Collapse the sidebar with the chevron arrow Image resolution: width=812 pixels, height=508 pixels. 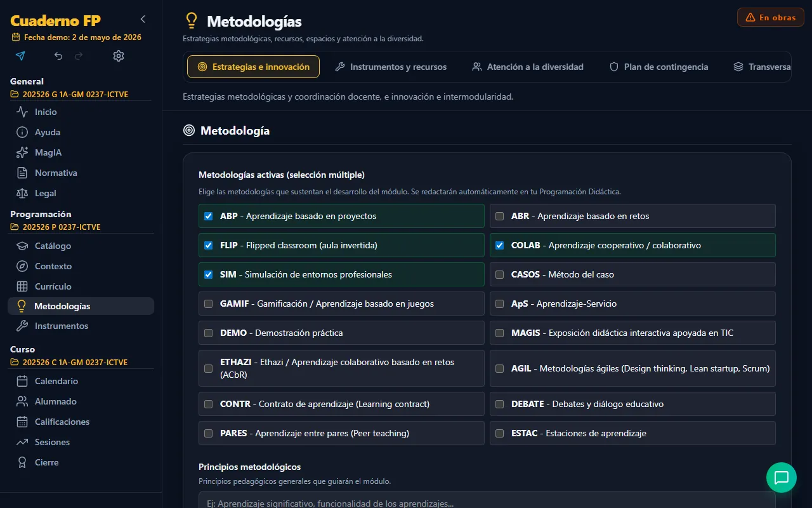143,19
